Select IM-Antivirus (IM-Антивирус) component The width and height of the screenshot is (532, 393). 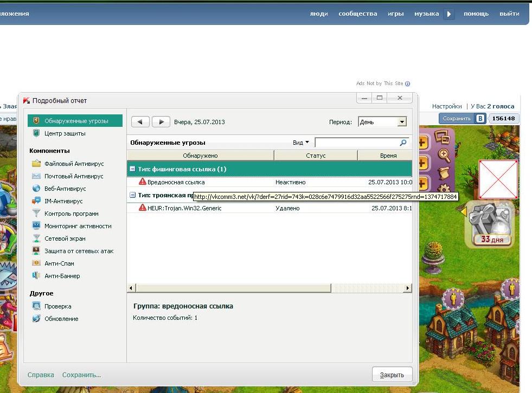[x=63, y=201]
